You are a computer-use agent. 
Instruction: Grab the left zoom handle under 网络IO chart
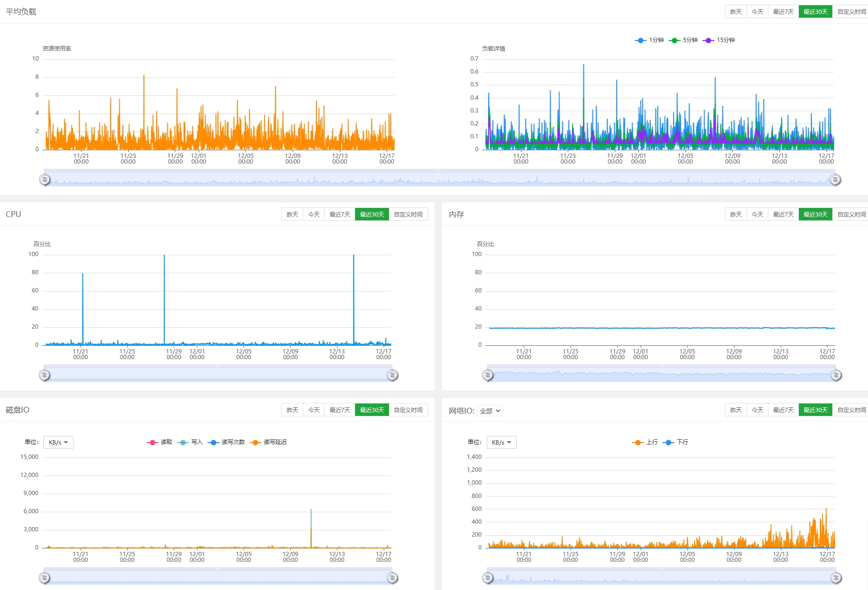tap(488, 578)
